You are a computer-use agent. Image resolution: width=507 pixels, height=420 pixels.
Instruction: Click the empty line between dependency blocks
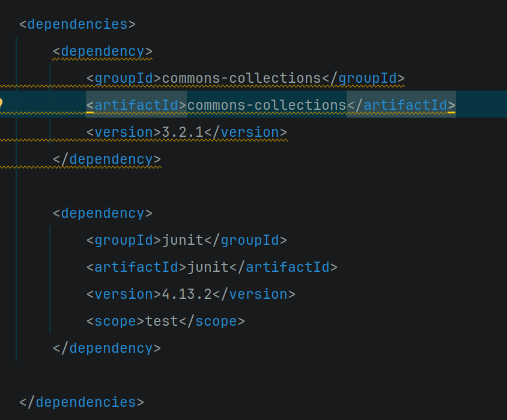click(253, 187)
